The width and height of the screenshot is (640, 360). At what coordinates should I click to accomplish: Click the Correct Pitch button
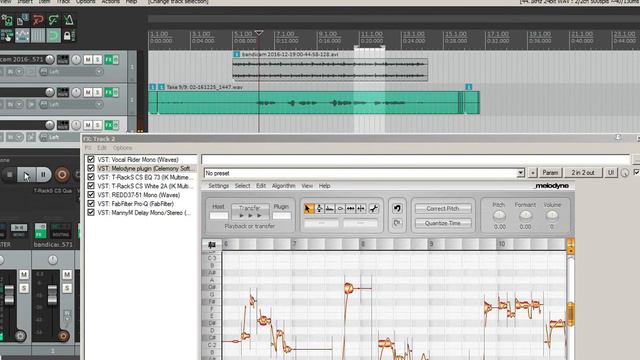coord(443,209)
